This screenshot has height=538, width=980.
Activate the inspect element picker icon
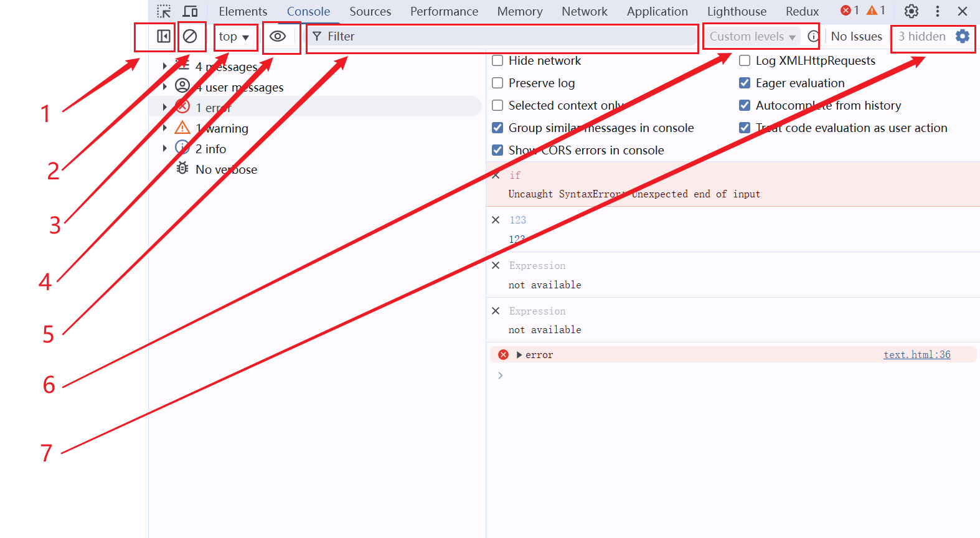click(x=164, y=11)
